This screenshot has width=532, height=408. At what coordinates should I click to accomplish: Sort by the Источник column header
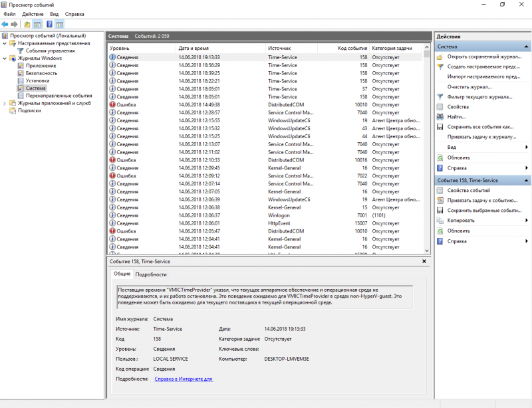point(291,48)
